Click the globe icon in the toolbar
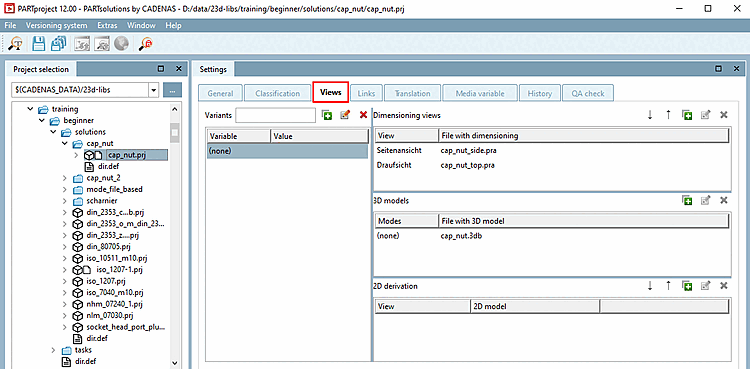Viewport: 750px width, 369px height. click(x=122, y=44)
